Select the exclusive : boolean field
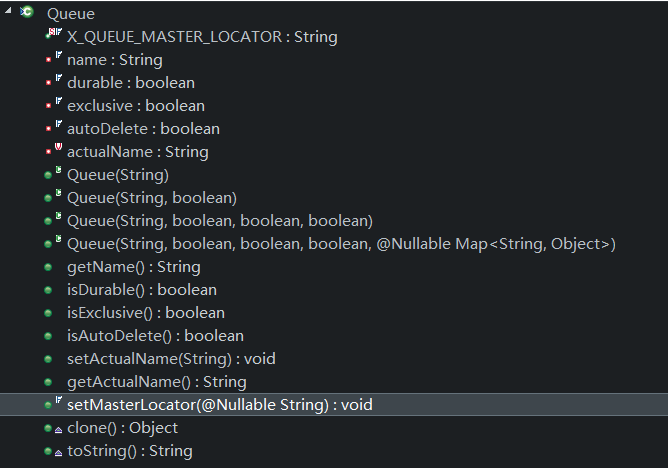The image size is (668, 468). coord(136,106)
